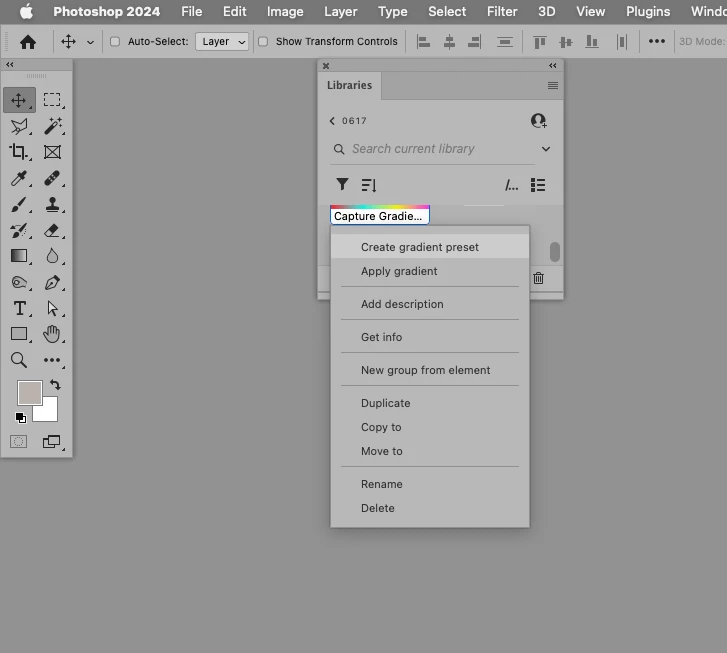Image resolution: width=727 pixels, height=653 pixels.
Task: Open Libraries sort order icon
Action: click(369, 185)
